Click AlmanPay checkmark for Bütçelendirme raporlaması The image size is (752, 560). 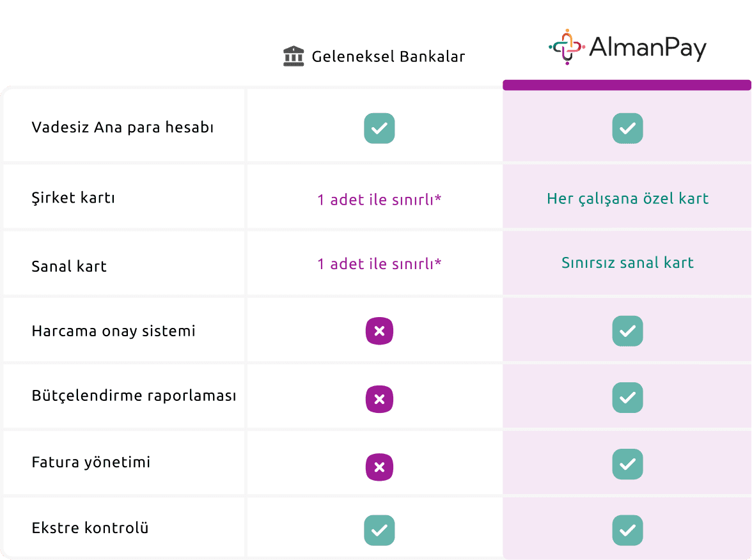pyautogui.click(x=627, y=398)
